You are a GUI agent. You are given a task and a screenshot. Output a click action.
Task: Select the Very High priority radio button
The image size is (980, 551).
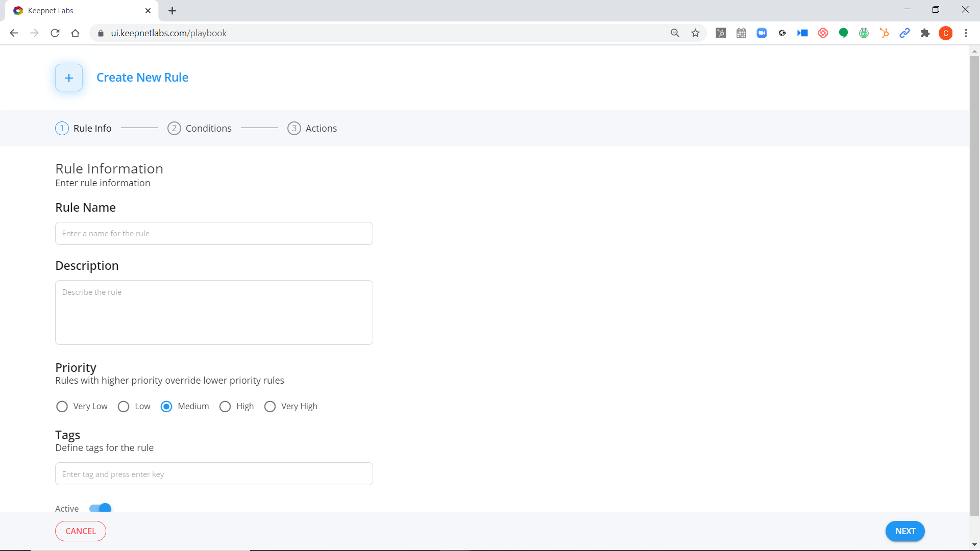270,407
